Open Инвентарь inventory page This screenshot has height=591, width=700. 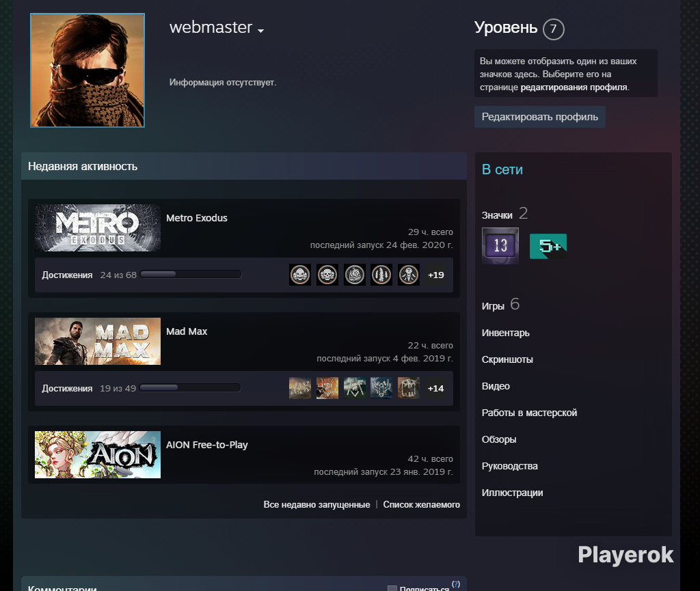point(505,333)
